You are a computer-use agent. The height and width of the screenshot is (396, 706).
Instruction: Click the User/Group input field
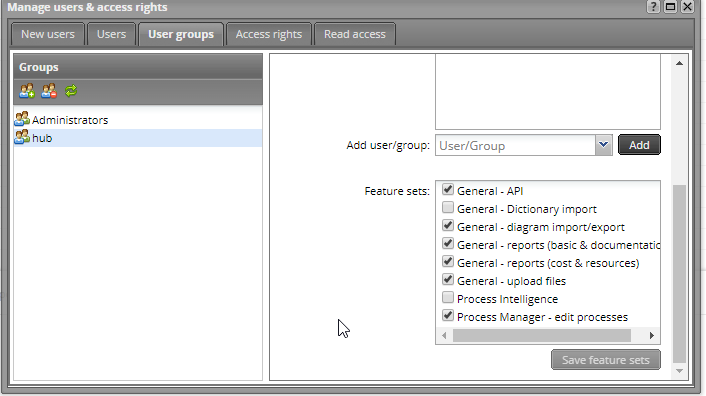click(x=515, y=145)
